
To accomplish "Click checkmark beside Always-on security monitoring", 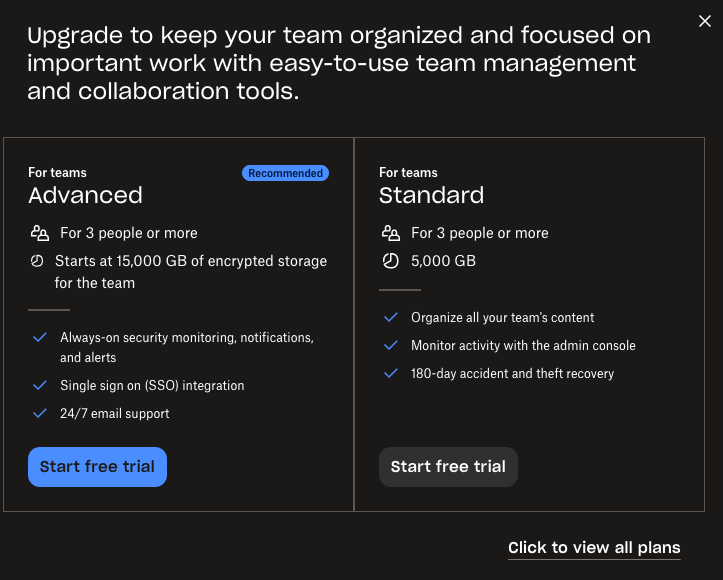I will (x=40, y=338).
